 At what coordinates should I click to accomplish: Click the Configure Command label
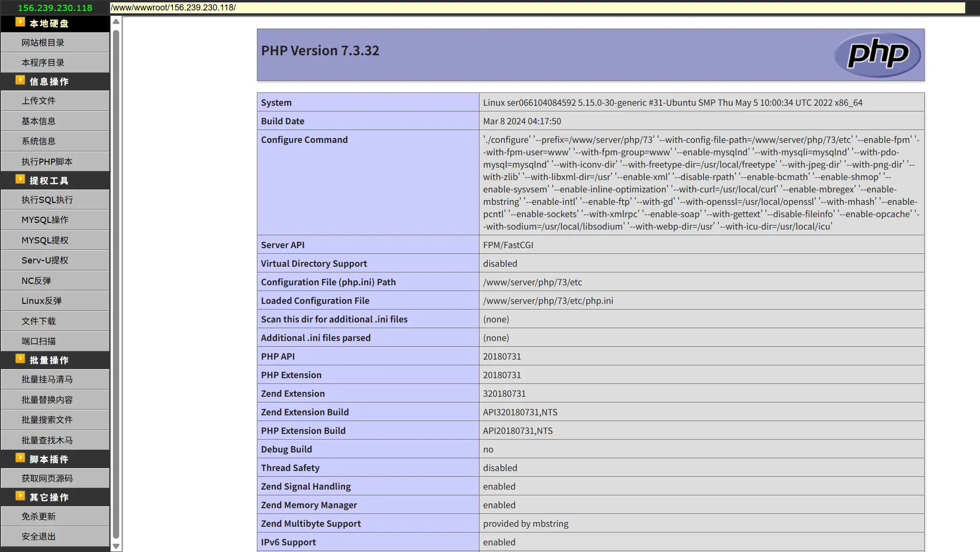click(305, 140)
